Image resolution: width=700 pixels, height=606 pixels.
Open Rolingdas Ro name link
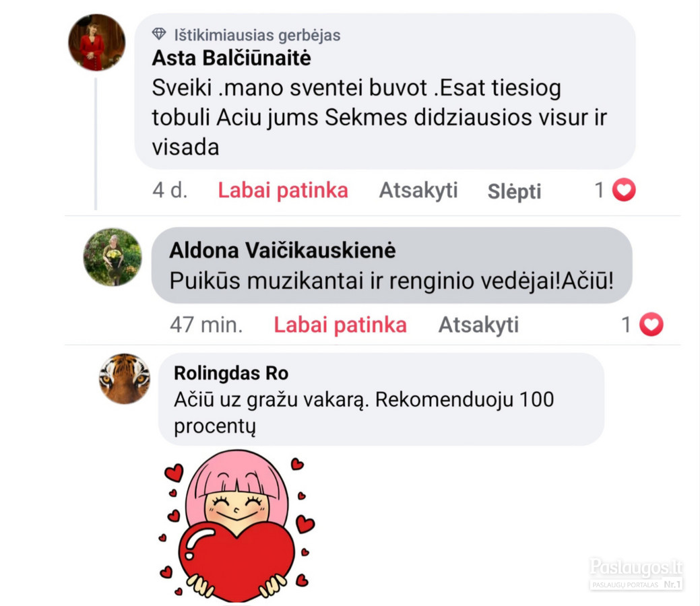coord(231,373)
